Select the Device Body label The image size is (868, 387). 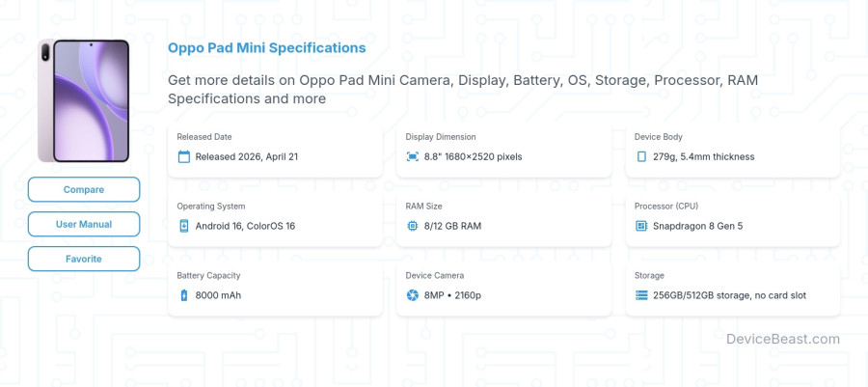[x=658, y=137]
